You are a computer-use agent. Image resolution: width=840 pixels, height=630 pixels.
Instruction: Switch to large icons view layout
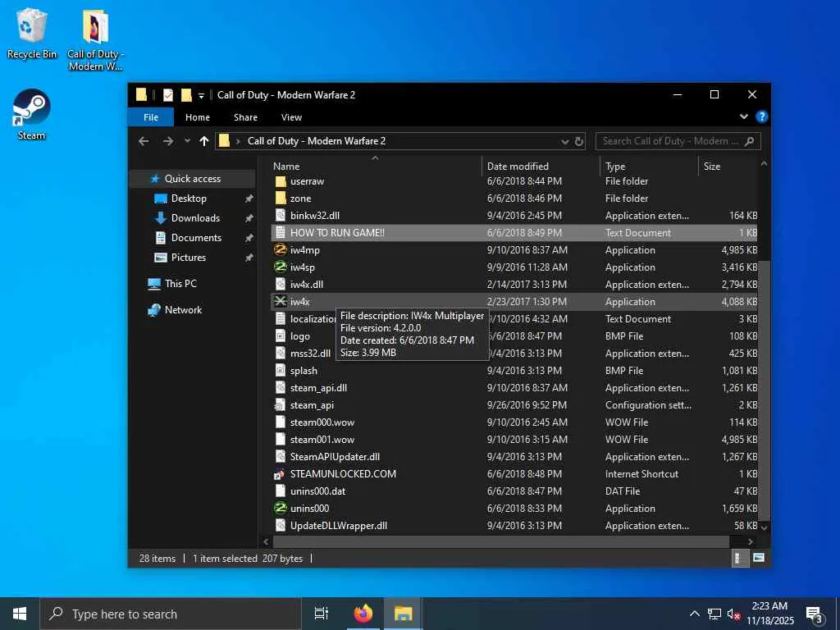(759, 558)
